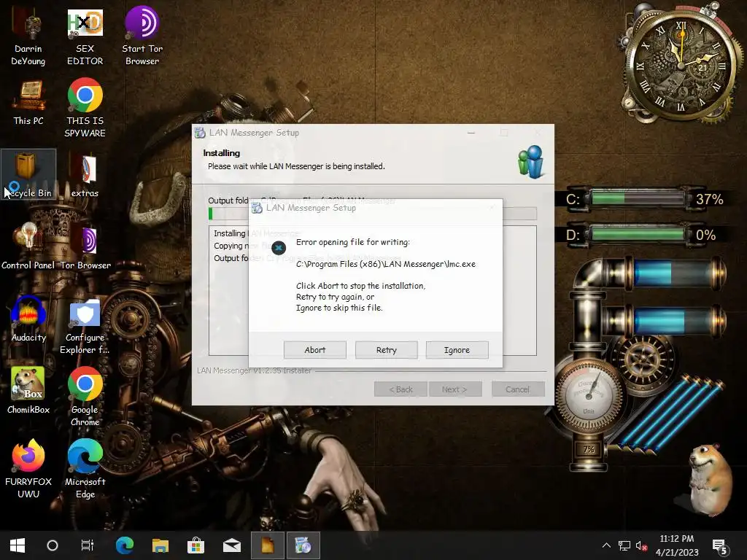Viewport: 747px width, 560px height.
Task: Launch the Start Tor Browser shortcut
Action: click(x=142, y=37)
